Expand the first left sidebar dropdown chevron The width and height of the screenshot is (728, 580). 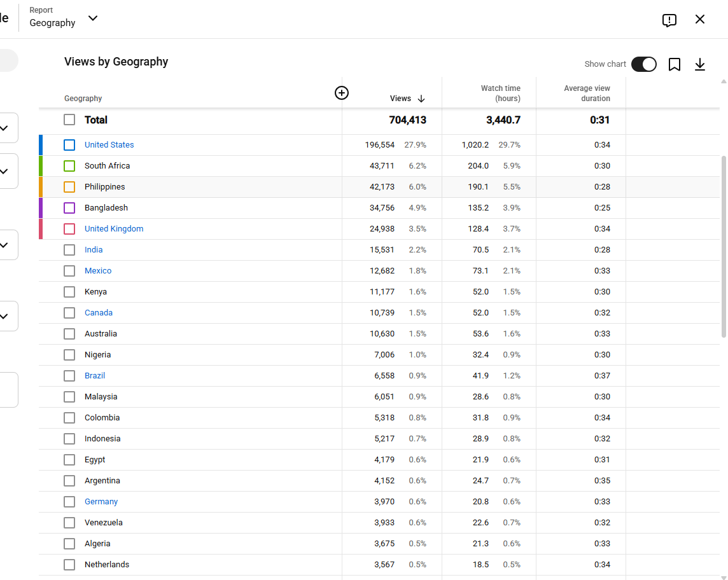(x=4, y=128)
